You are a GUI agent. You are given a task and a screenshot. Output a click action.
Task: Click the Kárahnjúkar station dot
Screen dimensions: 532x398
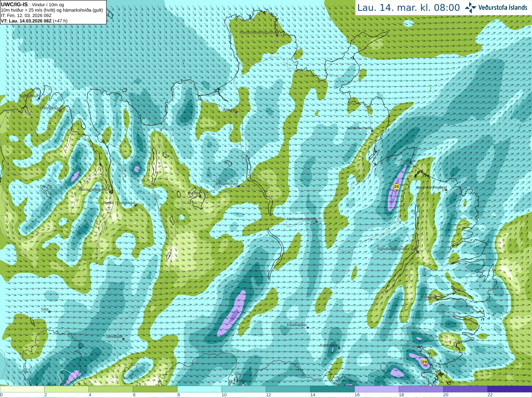308,328
